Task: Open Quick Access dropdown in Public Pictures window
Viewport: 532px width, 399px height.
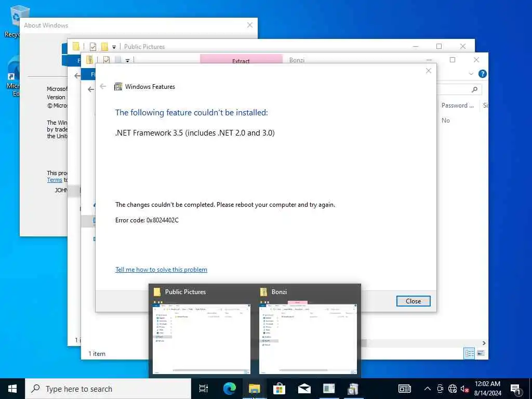Action: tap(114, 47)
